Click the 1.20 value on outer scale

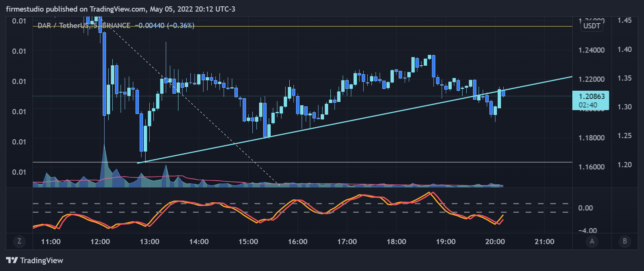click(625, 165)
